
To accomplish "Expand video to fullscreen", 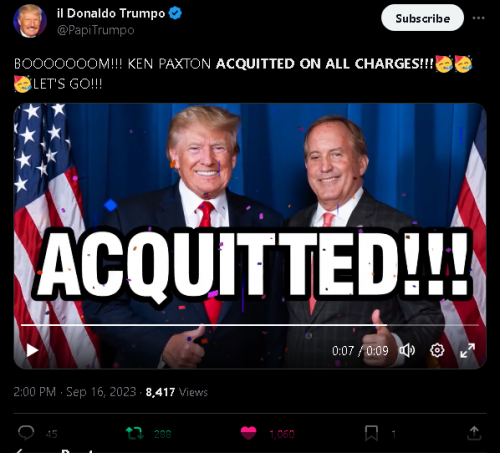I will coord(467,350).
